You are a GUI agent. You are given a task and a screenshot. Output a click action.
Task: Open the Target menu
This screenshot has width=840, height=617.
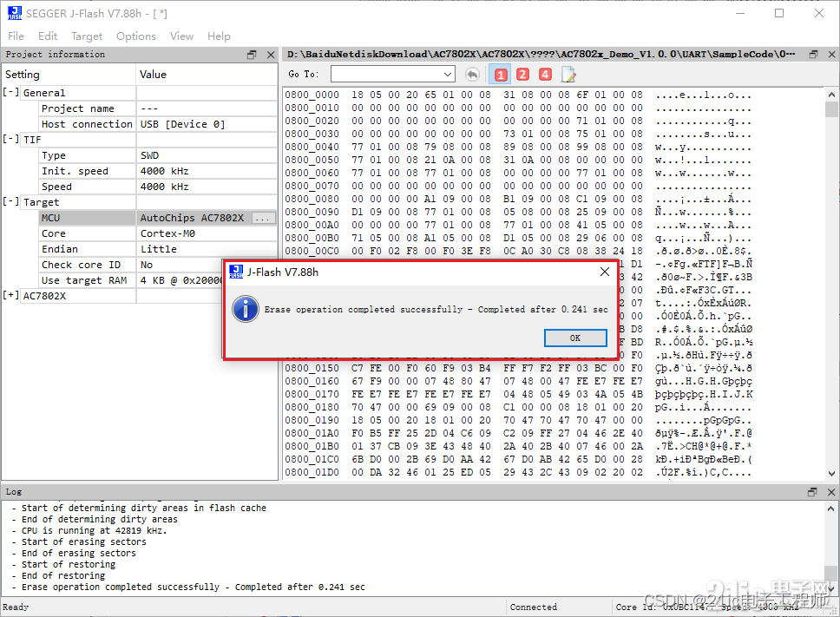pos(87,36)
